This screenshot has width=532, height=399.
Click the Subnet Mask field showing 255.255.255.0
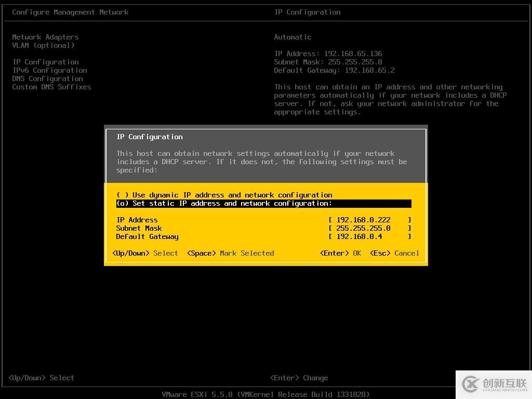pyautogui.click(x=370, y=229)
